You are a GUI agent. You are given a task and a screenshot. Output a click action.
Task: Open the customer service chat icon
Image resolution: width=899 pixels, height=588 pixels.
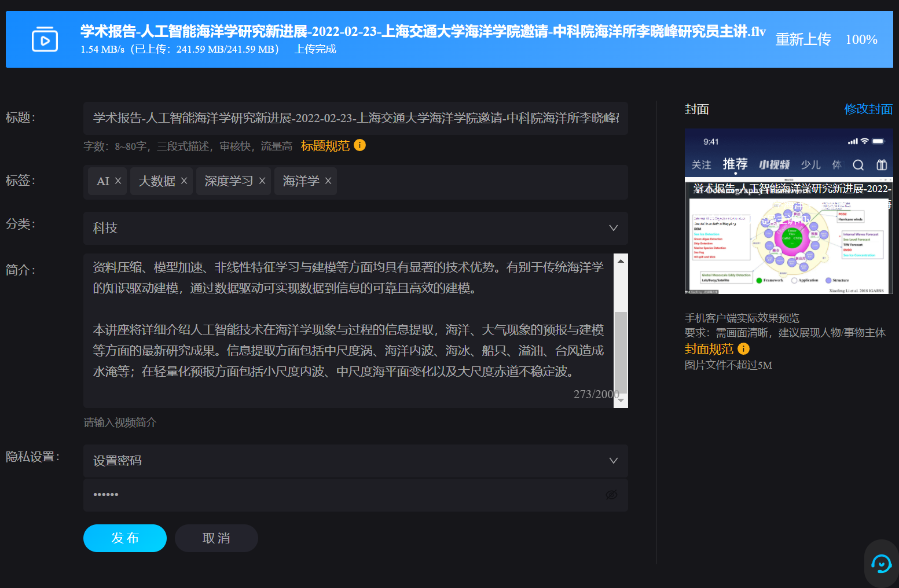881,563
